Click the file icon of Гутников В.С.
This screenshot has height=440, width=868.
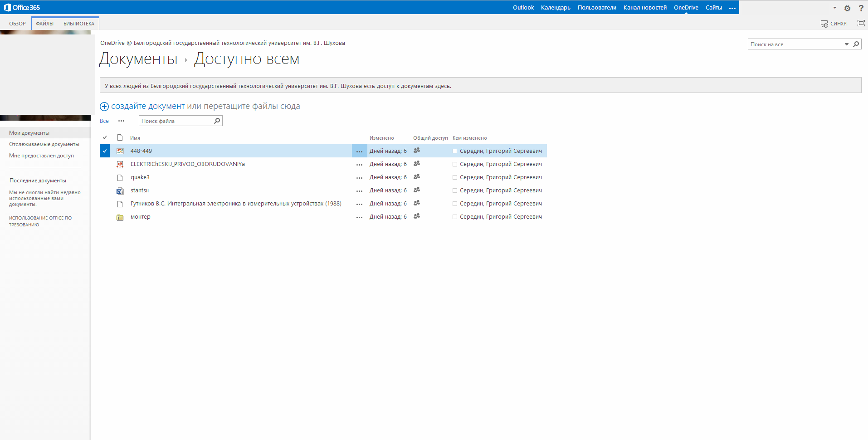[x=120, y=204]
